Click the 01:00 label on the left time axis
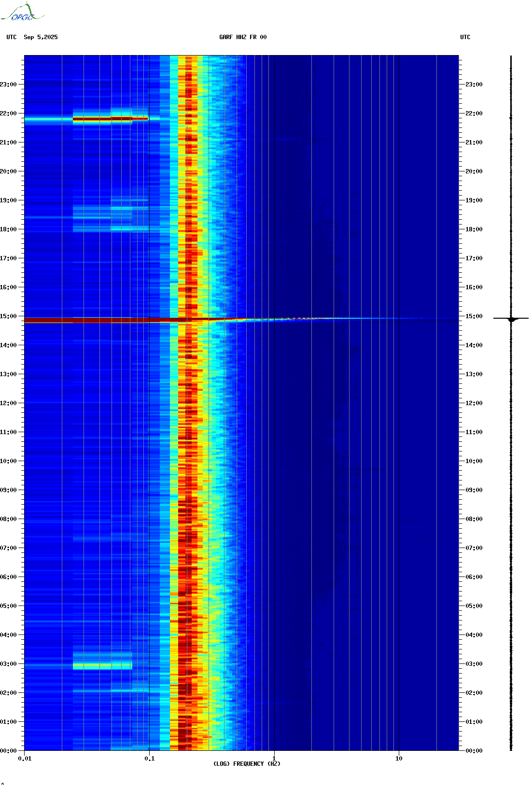 click(8, 722)
